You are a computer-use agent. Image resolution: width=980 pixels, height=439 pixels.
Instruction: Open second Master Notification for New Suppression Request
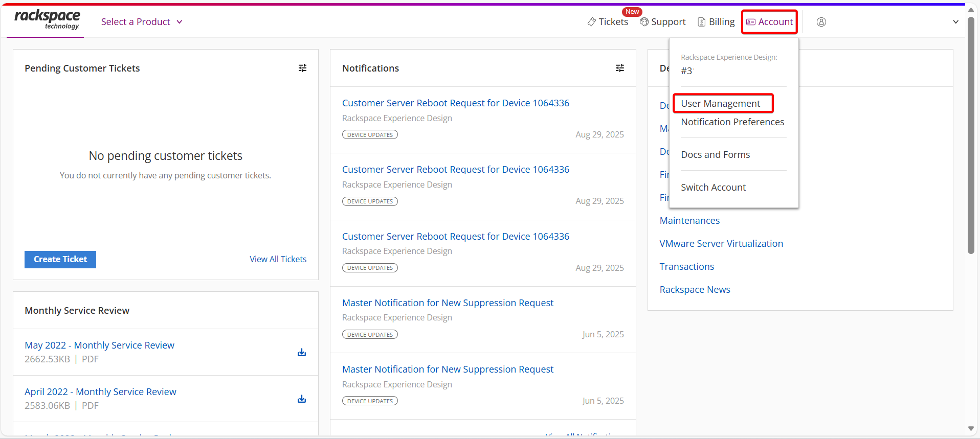point(448,369)
